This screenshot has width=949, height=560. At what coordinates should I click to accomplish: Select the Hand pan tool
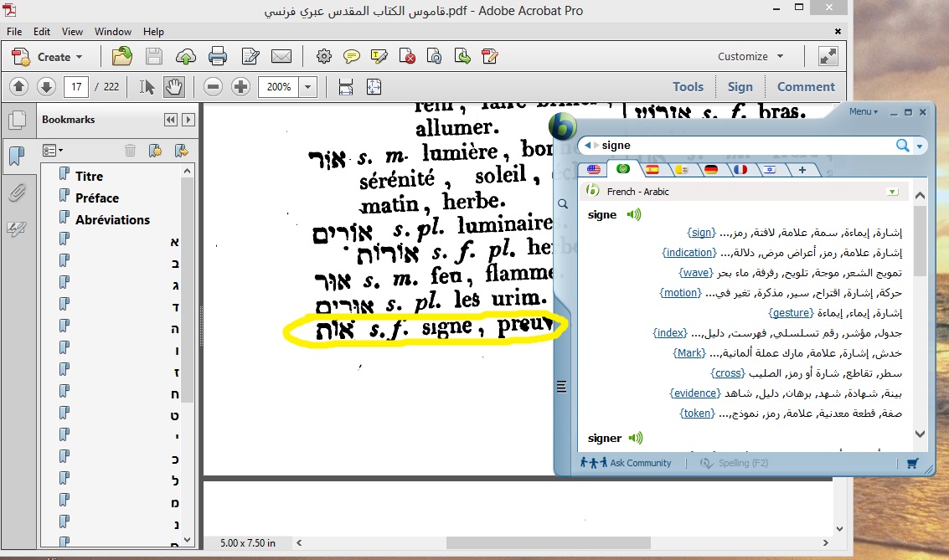[173, 86]
